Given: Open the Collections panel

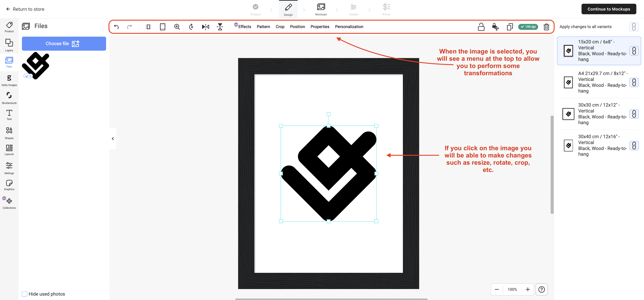Looking at the screenshot, I should click(x=9, y=203).
